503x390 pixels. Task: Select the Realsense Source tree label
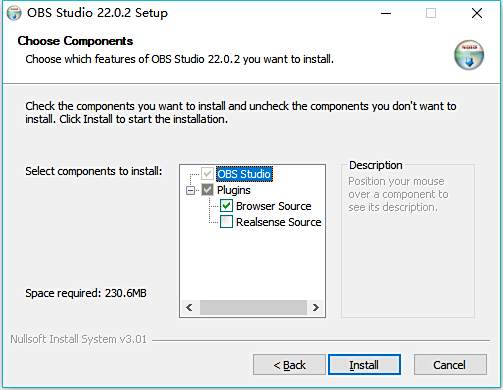coord(279,222)
